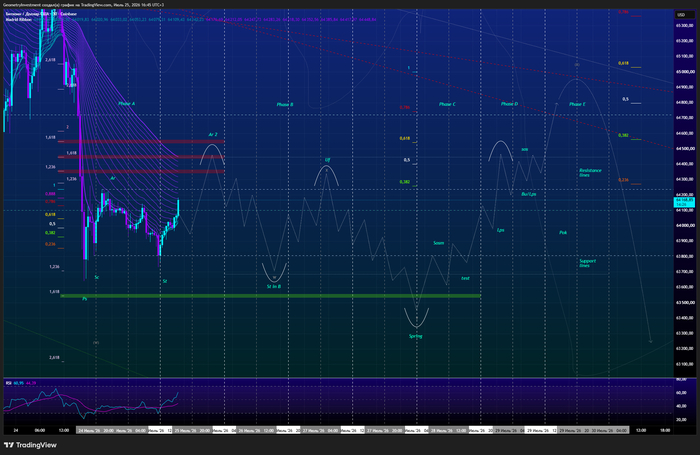Viewport: 700px width, 455px height.
Task: Click the TradingView logo at the bottom
Action: point(30,445)
